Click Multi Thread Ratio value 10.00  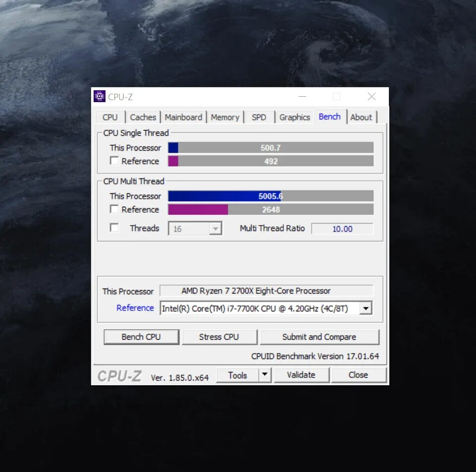pos(342,229)
